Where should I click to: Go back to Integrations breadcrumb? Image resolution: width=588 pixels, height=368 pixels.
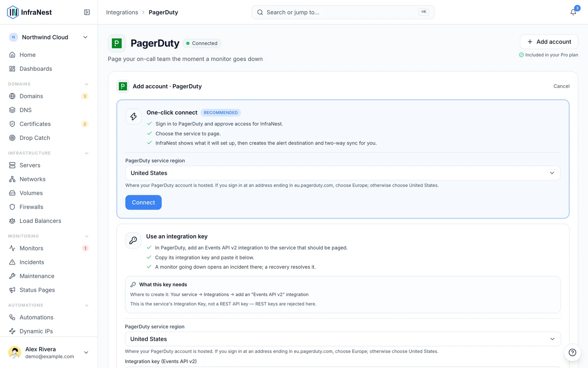pos(122,12)
